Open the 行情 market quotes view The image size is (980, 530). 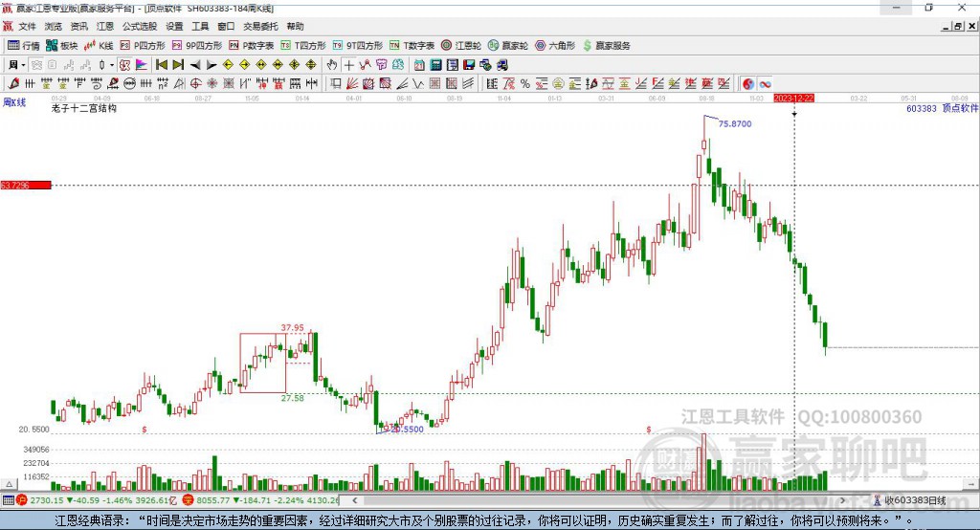click(x=24, y=46)
